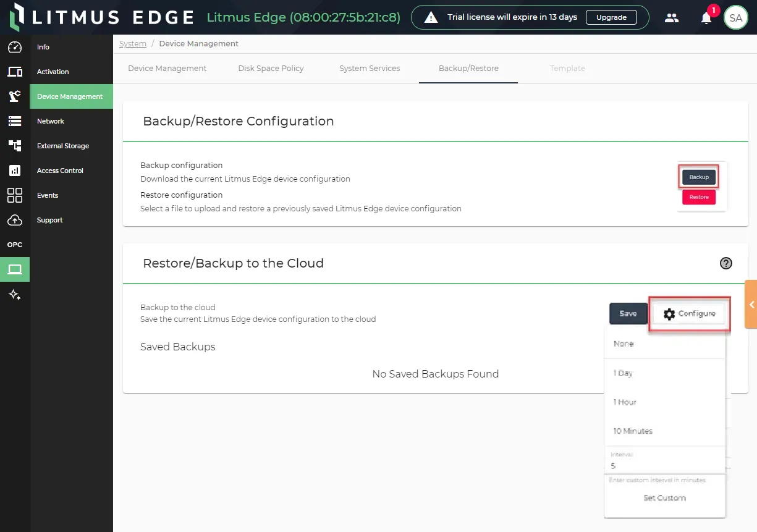The height and width of the screenshot is (532, 757).
Task: Switch to the Device Management tab
Action: tap(167, 69)
